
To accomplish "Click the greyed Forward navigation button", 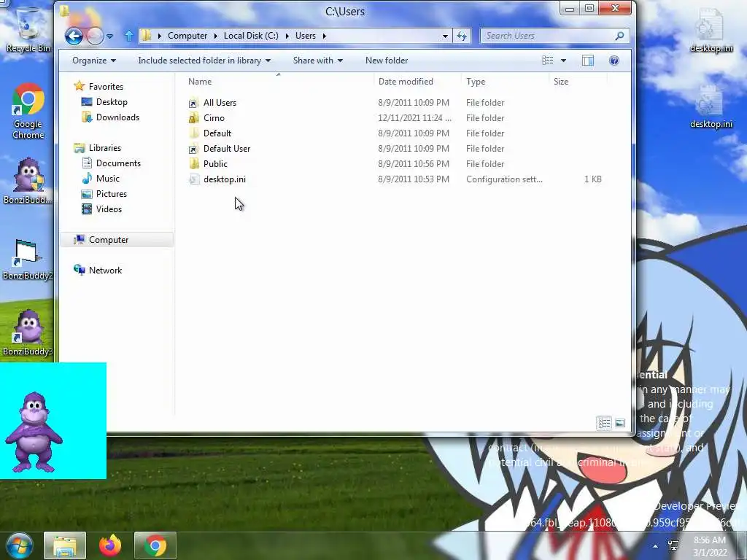I will (x=95, y=36).
